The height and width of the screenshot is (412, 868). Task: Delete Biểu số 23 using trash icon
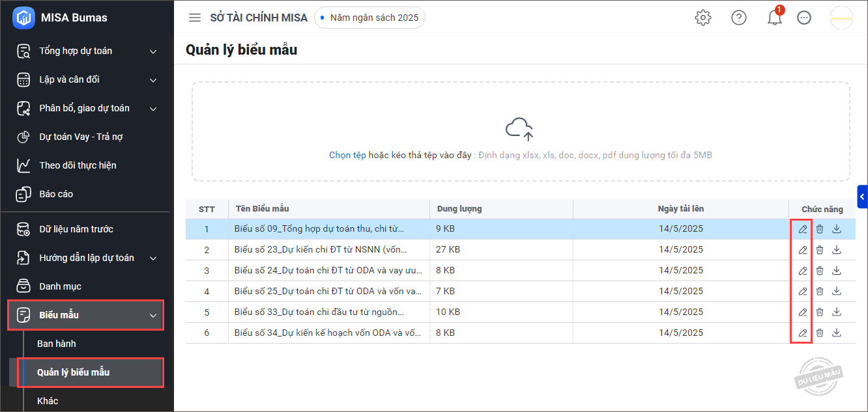tap(820, 250)
